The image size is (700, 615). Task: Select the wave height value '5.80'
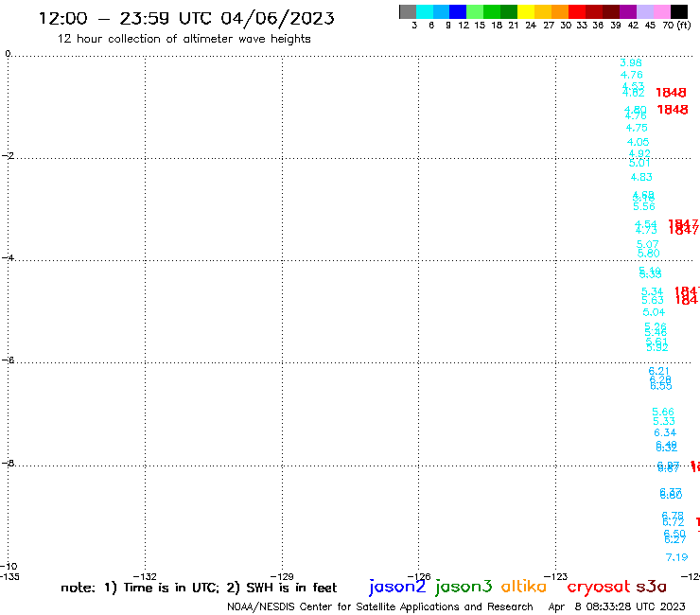(649, 254)
